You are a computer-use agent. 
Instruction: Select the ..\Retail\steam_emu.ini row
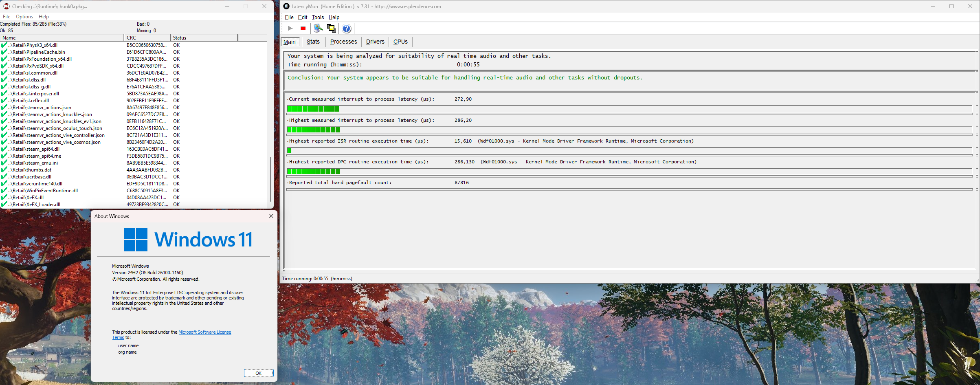[x=134, y=163]
